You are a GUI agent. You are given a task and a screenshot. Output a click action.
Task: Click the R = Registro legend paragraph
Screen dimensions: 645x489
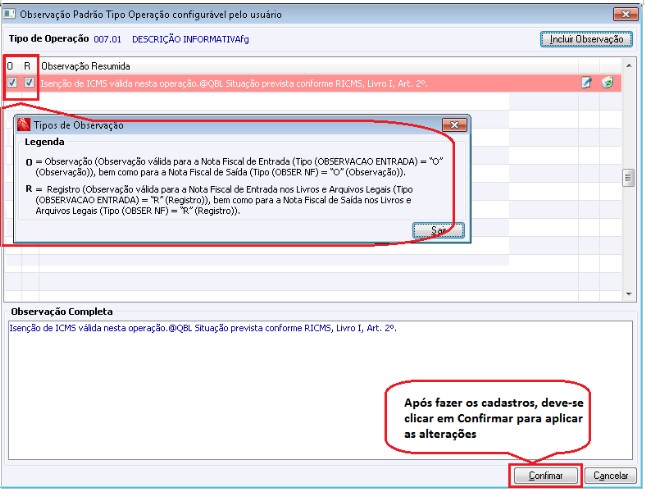[x=219, y=200]
